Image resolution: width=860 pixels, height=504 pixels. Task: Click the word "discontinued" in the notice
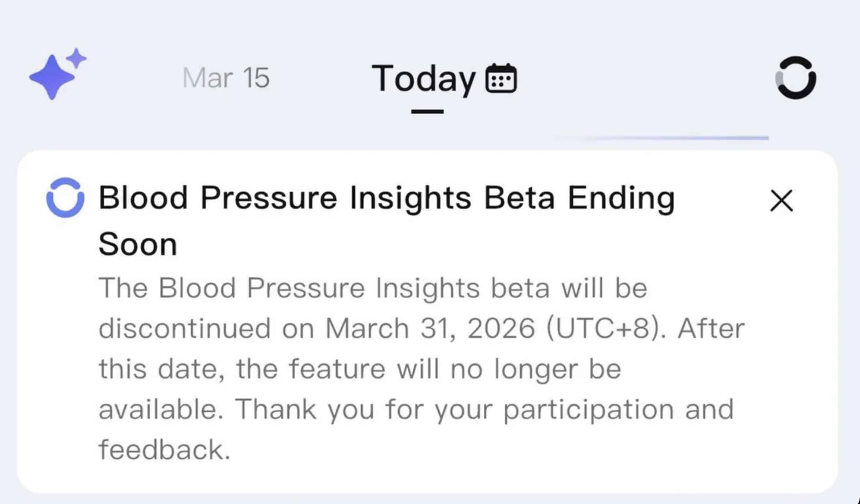[x=185, y=328]
